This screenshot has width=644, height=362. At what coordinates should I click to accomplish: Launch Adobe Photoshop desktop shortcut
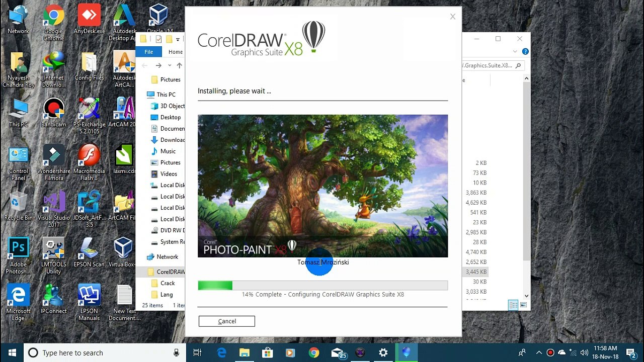coord(18,256)
